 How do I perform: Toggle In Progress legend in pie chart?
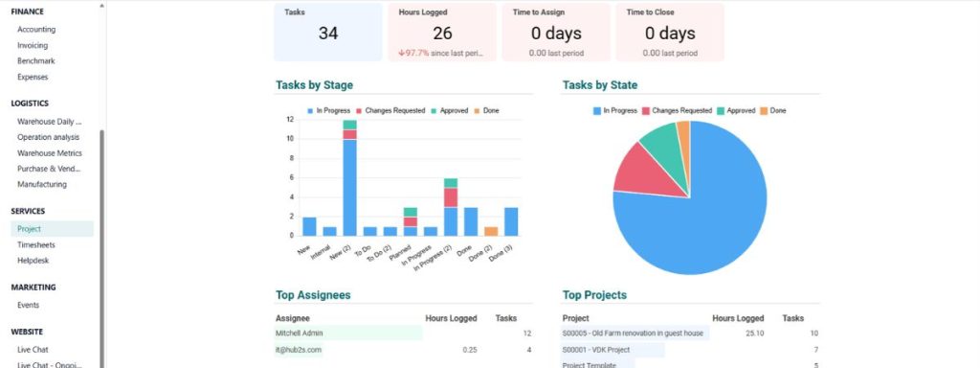[615, 110]
